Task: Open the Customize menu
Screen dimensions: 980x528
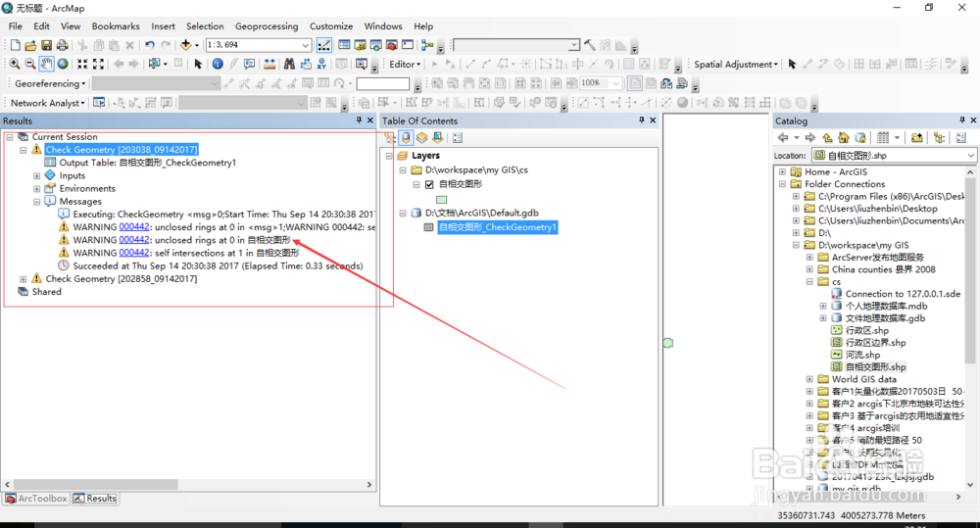Action: pos(331,26)
